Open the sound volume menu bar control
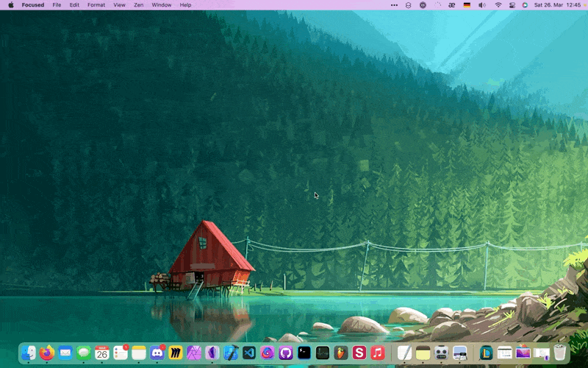The height and width of the screenshot is (368, 588). coord(482,5)
